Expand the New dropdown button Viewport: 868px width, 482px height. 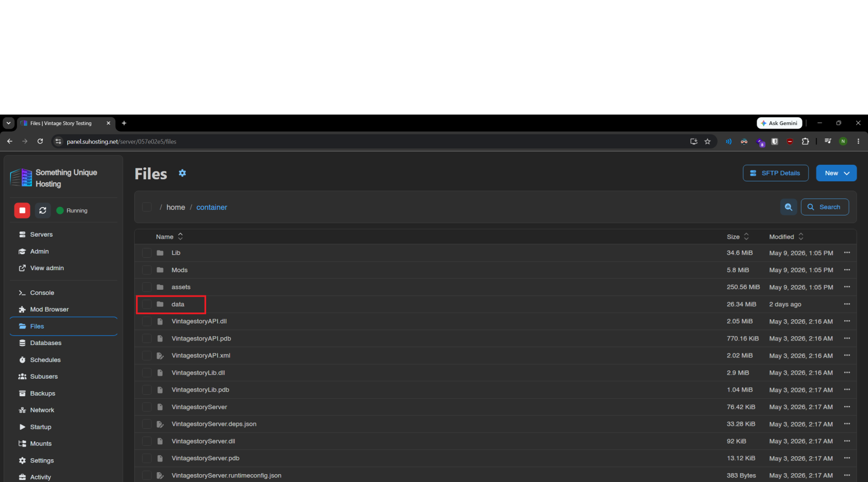836,173
